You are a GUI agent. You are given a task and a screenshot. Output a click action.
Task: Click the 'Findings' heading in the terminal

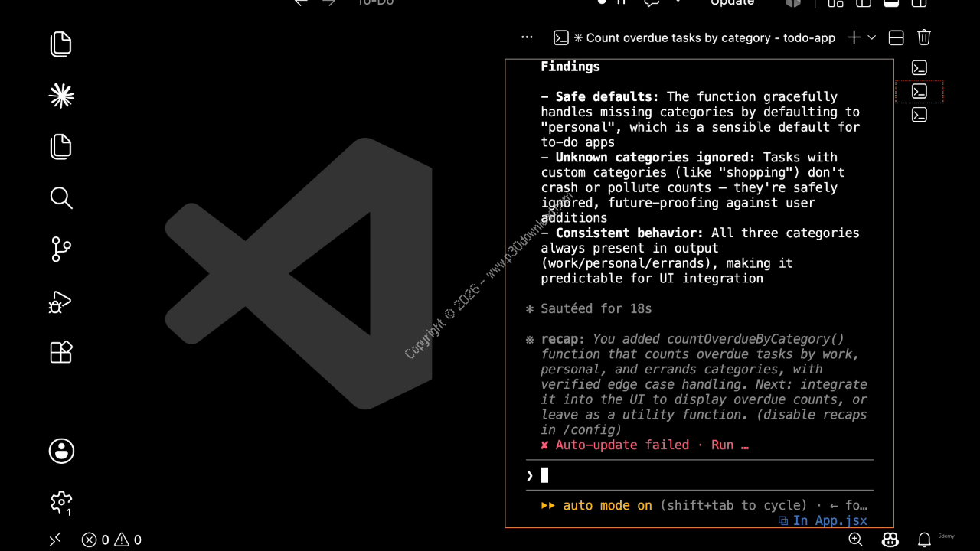click(570, 67)
